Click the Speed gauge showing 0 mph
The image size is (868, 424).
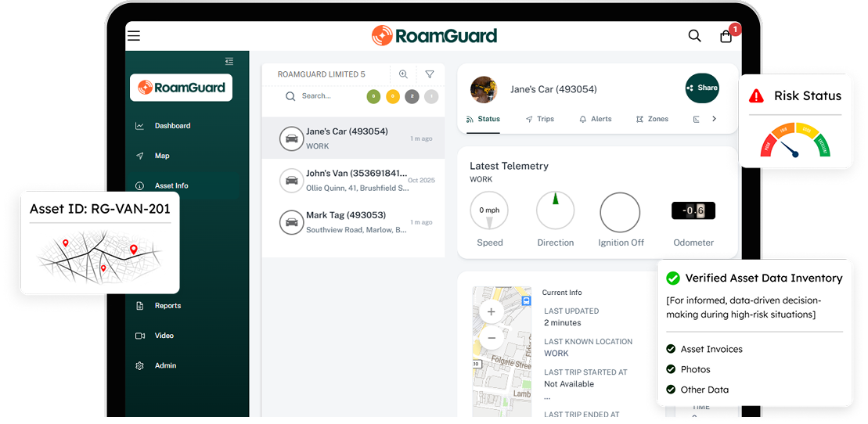coord(489,211)
